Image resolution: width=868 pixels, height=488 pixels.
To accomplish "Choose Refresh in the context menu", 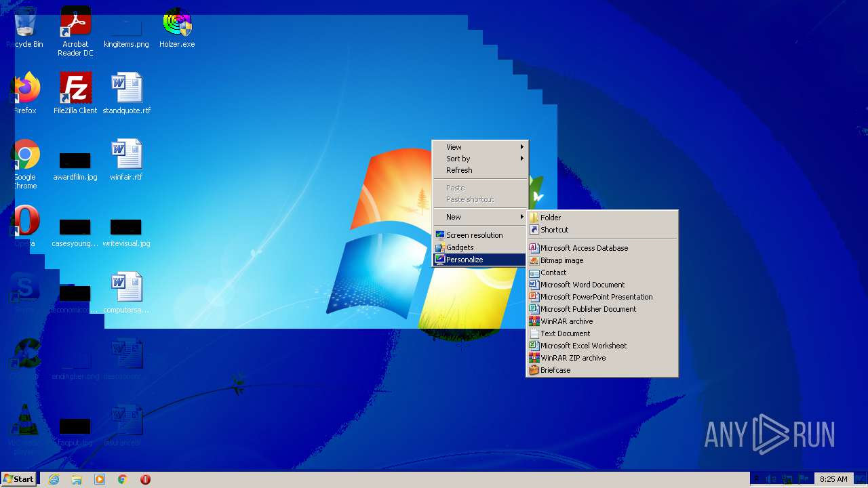I will tap(480, 170).
